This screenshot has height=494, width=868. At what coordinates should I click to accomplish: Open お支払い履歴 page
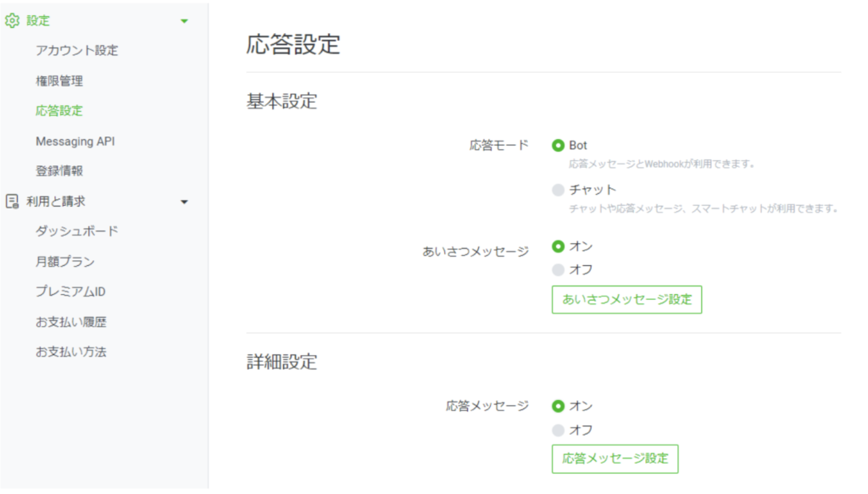coord(71,322)
